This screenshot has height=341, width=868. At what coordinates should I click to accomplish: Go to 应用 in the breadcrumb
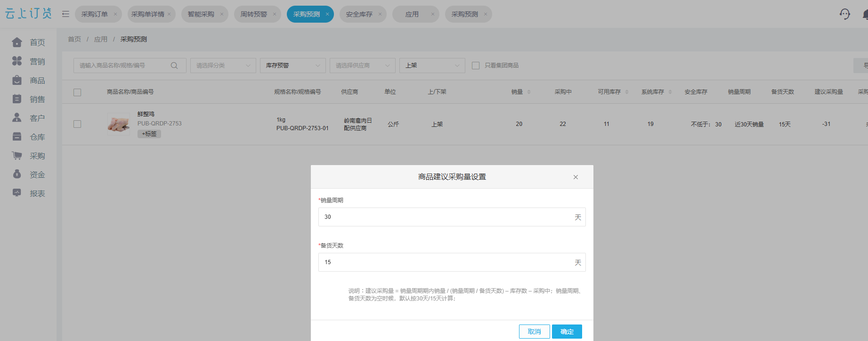tap(101, 39)
